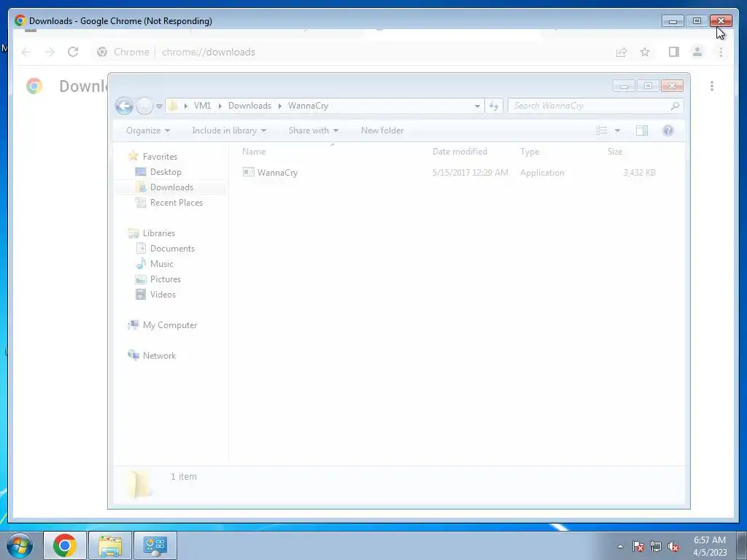Reload the Chrome downloads page
The image size is (747, 560).
click(x=73, y=52)
